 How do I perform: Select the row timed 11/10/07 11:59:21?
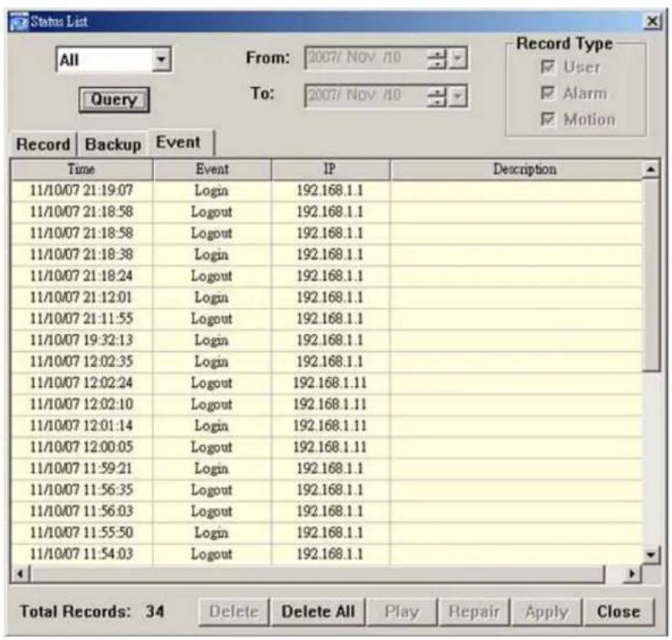(x=326, y=469)
